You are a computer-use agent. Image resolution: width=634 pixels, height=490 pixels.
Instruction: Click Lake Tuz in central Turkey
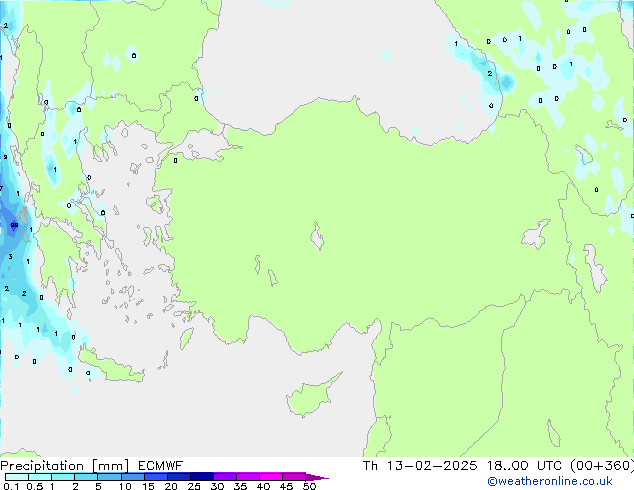coord(319,239)
